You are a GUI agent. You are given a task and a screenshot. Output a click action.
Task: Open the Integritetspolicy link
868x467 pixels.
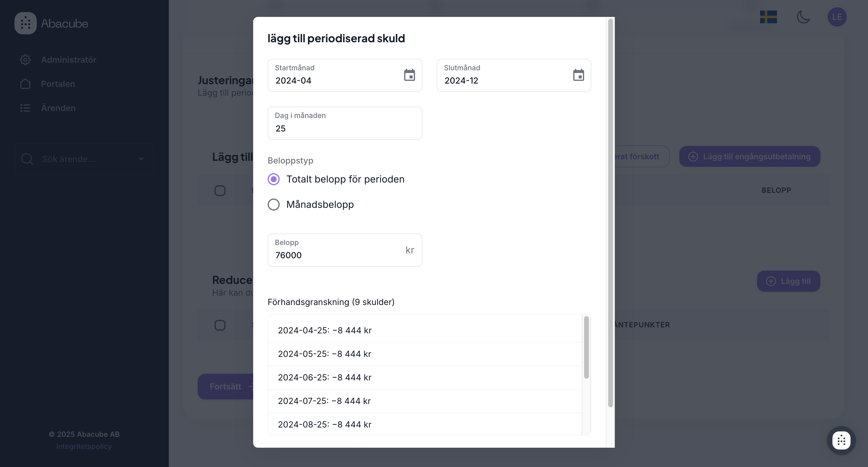point(83,446)
